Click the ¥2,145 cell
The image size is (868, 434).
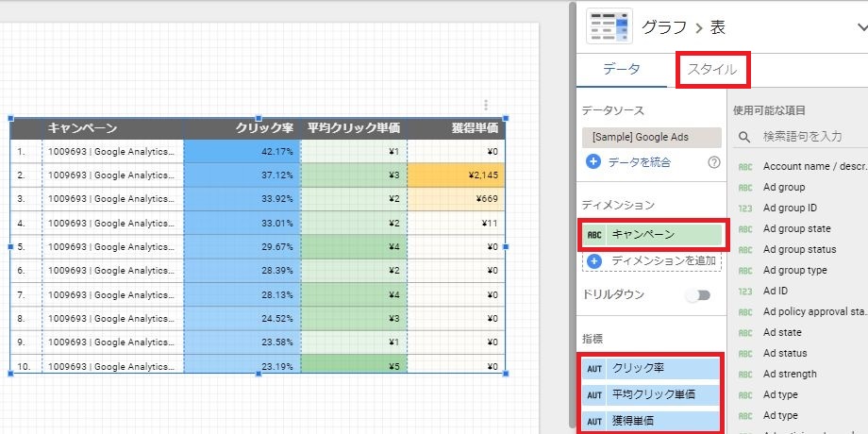click(456, 175)
